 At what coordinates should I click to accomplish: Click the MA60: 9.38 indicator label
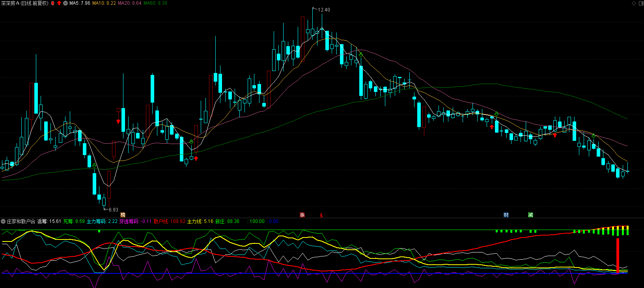pyautogui.click(x=155, y=3)
